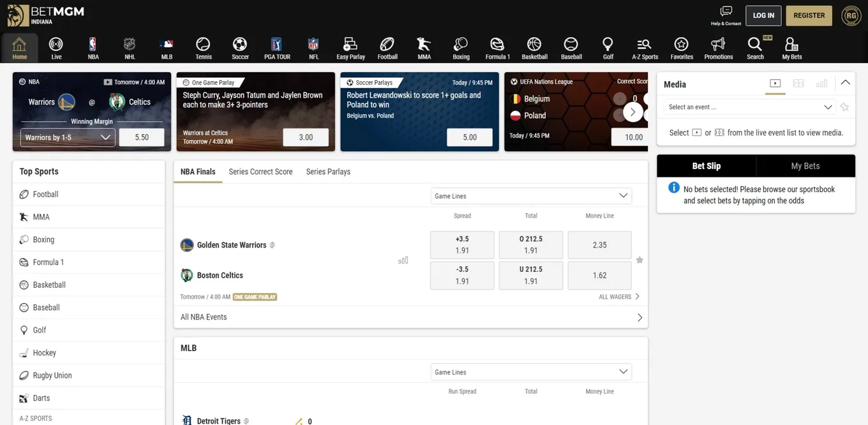Open Winning Margin 'Warriors by 1-5' dropdown

(x=68, y=137)
